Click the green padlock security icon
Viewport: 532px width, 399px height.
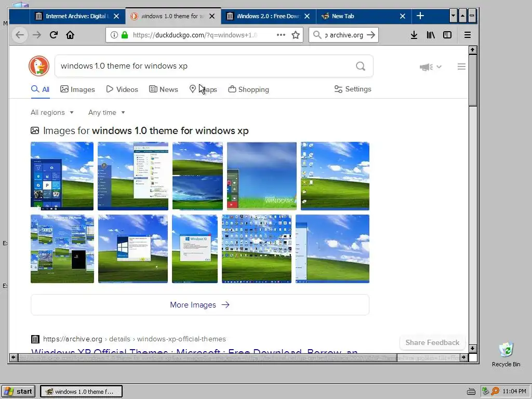tap(125, 35)
